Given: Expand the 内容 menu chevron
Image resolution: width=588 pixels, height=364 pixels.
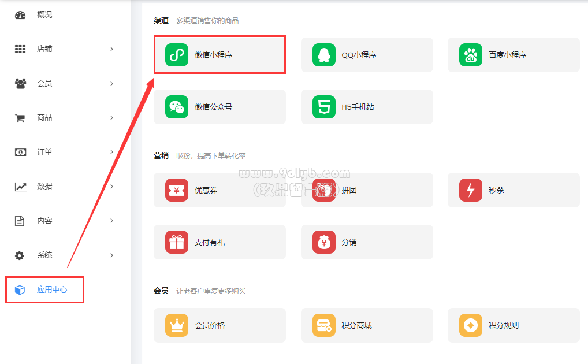Looking at the screenshot, I should point(111,221).
